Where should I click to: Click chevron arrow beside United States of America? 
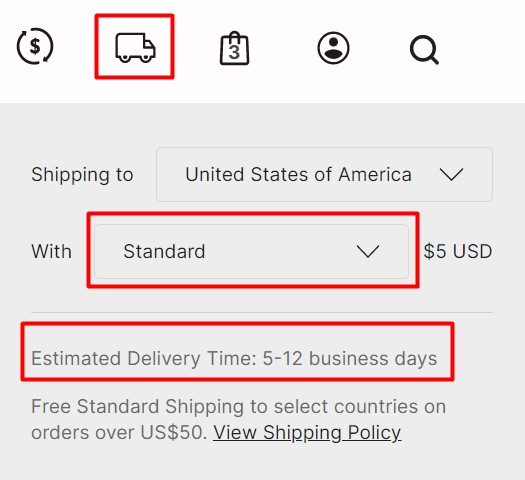coord(451,174)
